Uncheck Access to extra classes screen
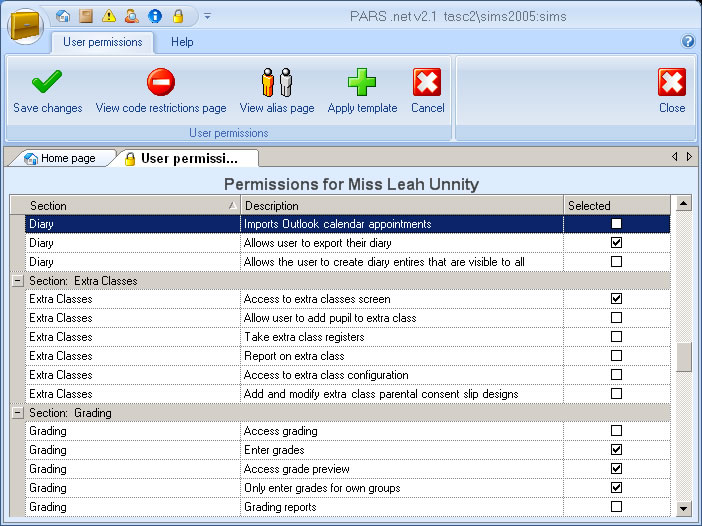The height and width of the screenshot is (526, 702). (x=616, y=299)
